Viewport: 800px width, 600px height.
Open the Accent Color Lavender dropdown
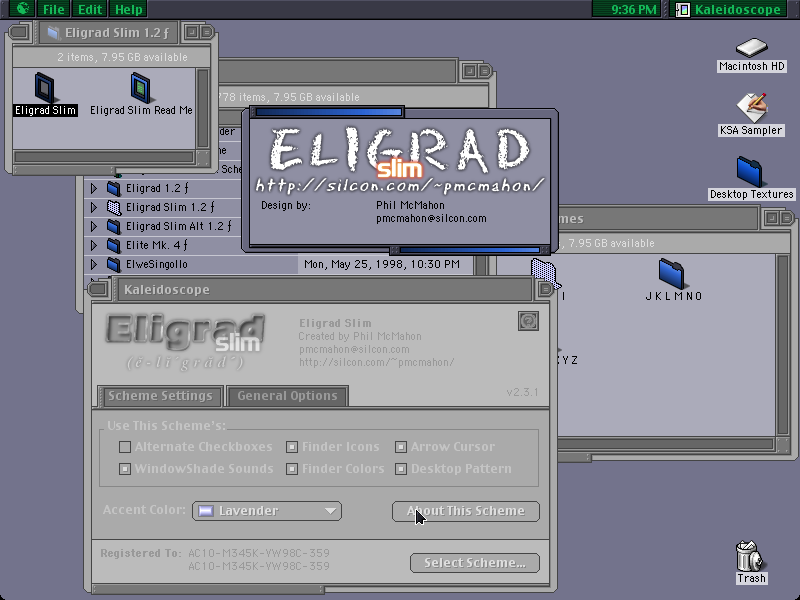tap(267, 511)
